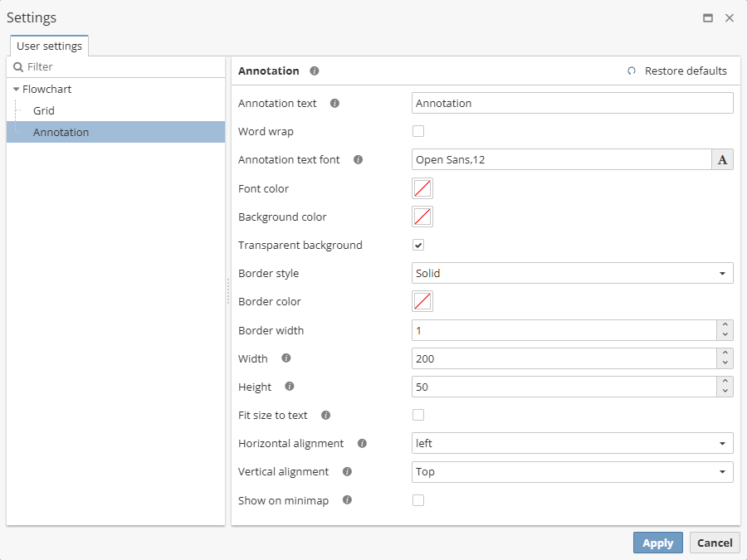Screen dimensions: 747x560
Task: Open the Font color swatch
Action: click(422, 188)
